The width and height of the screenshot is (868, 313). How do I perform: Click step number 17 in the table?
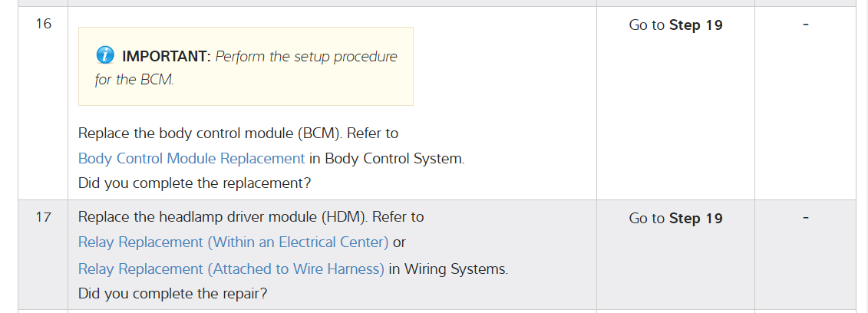point(44,217)
